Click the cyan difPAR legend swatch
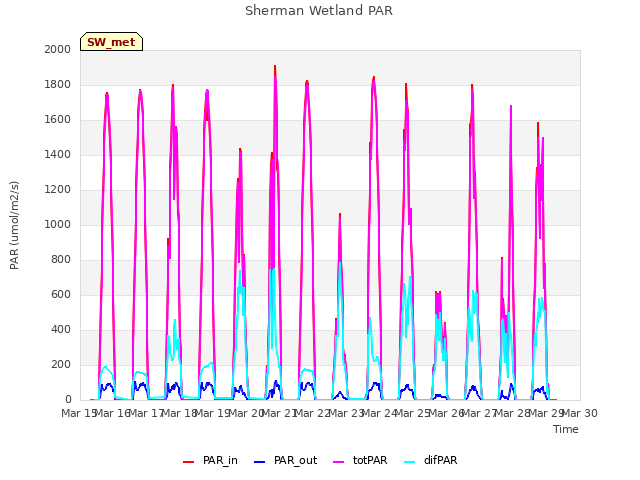The height and width of the screenshot is (480, 640). point(409,461)
